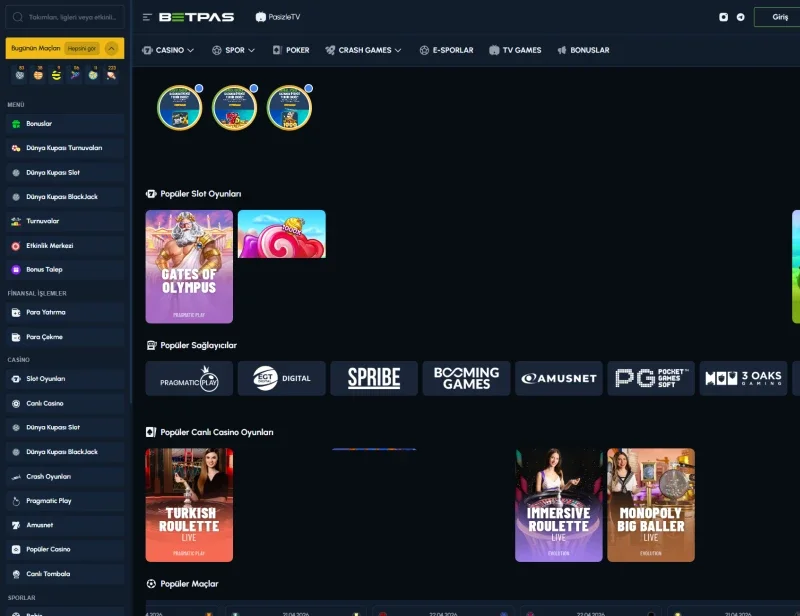Open the Spribe provider logo
This screenshot has width=800, height=616.
pyautogui.click(x=374, y=378)
